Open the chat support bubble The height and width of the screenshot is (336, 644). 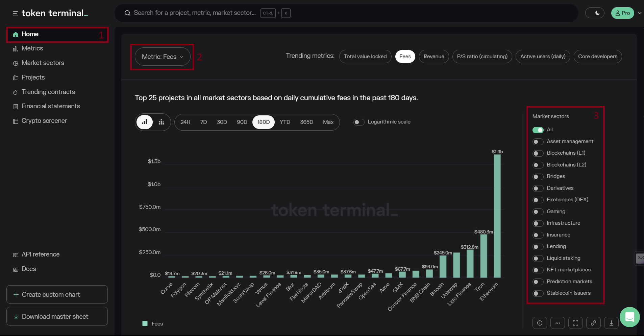point(629,317)
